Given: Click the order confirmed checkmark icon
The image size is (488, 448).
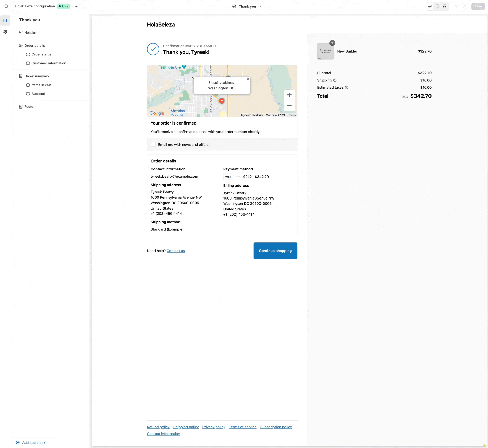Looking at the screenshot, I should 153,49.
